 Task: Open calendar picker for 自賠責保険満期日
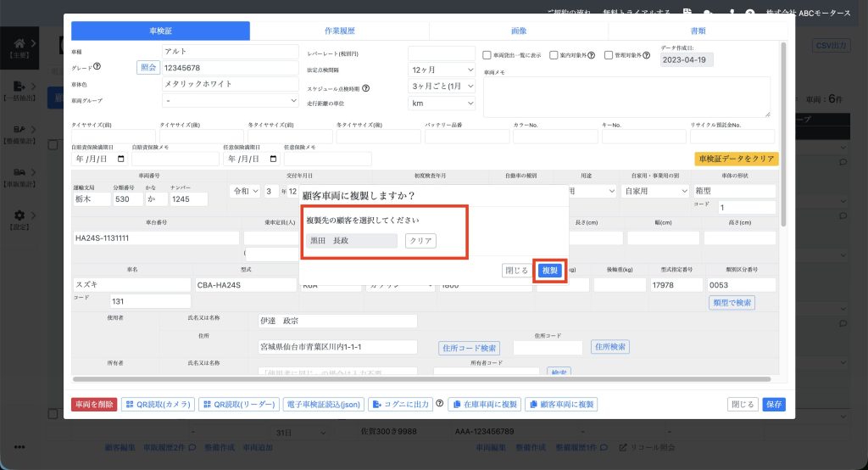pyautogui.click(x=120, y=159)
